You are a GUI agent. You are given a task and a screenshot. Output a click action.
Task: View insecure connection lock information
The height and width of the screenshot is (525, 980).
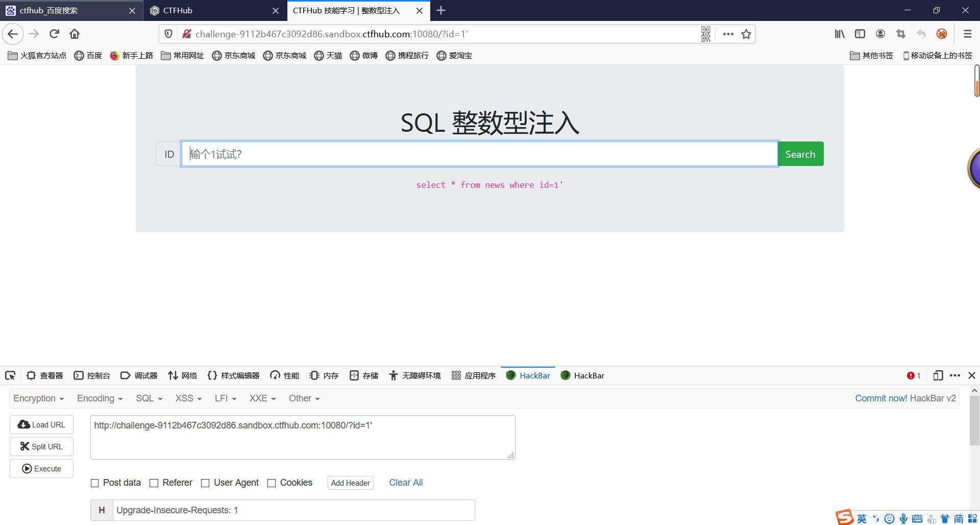point(186,34)
